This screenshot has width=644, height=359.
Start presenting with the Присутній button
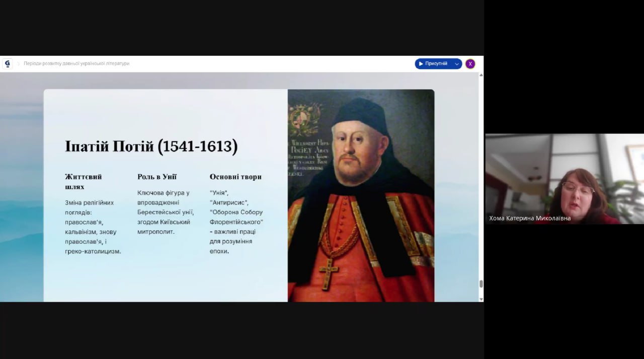click(x=435, y=64)
